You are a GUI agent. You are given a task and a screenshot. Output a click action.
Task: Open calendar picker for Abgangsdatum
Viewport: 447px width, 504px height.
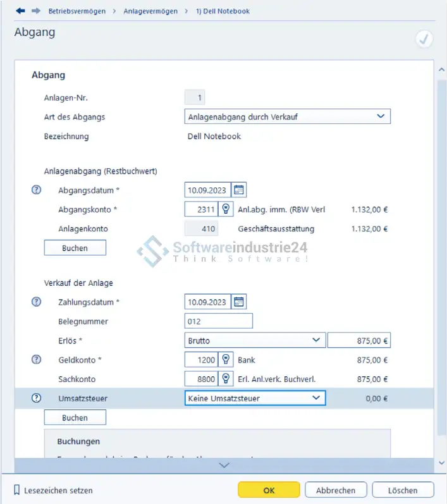coord(238,190)
